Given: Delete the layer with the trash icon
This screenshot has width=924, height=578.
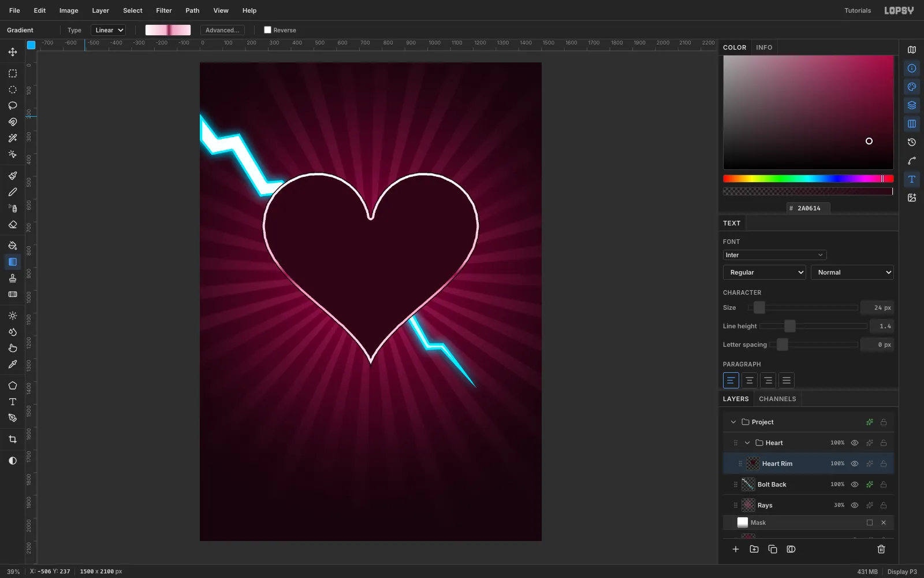Looking at the screenshot, I should pos(881,549).
